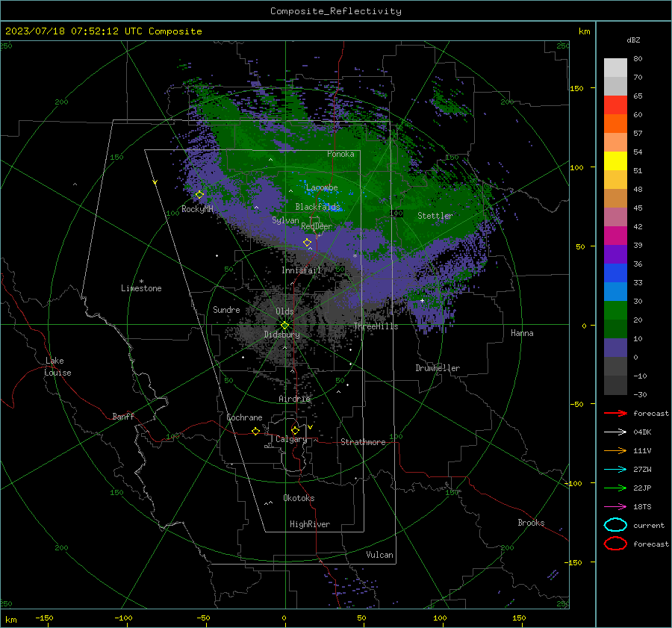Select the red 60–65 dBZ swatch
This screenshot has width=672, height=628.
click(x=615, y=105)
